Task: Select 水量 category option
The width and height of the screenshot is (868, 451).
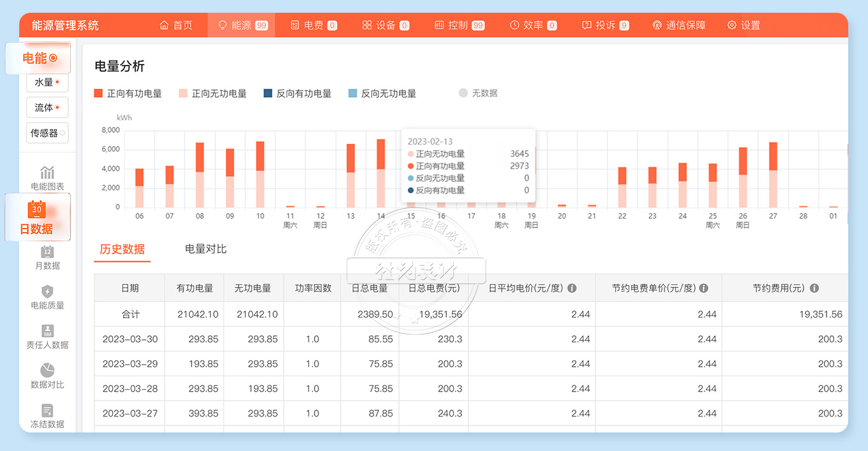Action: (x=47, y=82)
